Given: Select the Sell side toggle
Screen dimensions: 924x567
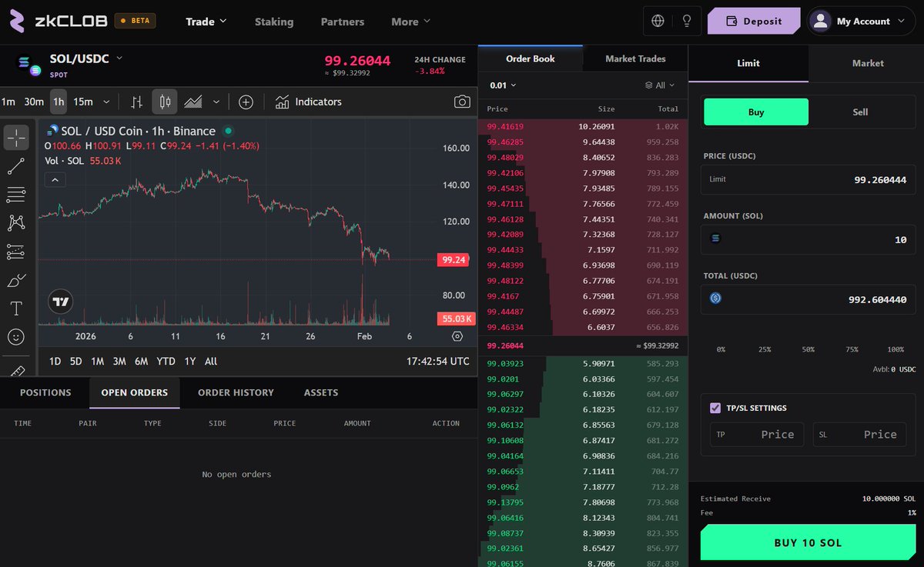Looking at the screenshot, I should pos(860,112).
